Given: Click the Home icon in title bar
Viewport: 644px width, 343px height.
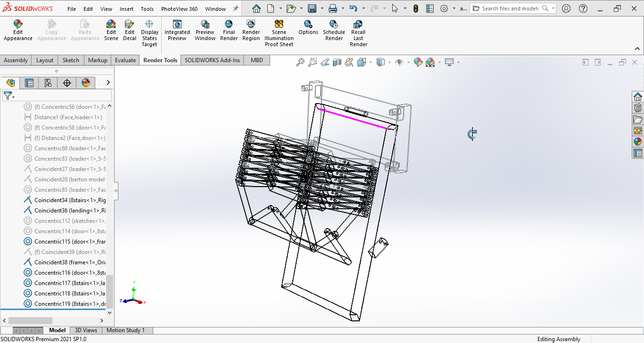Looking at the screenshot, I should click(x=256, y=8).
